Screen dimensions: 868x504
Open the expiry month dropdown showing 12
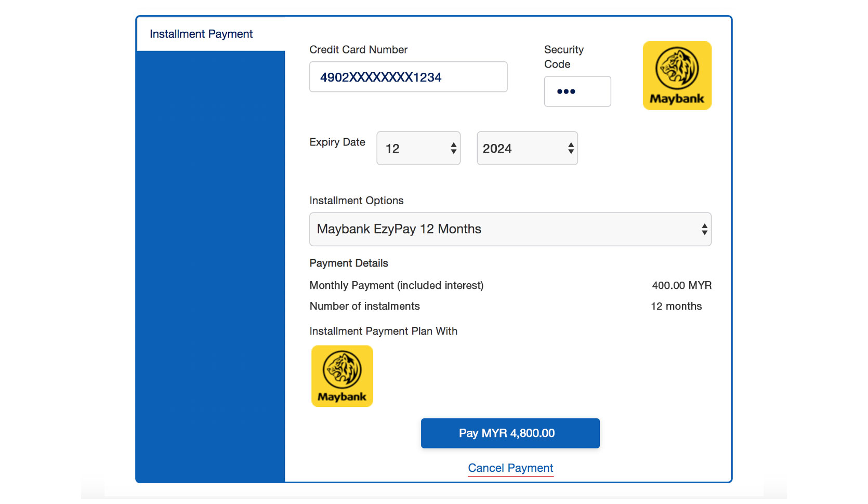(418, 148)
